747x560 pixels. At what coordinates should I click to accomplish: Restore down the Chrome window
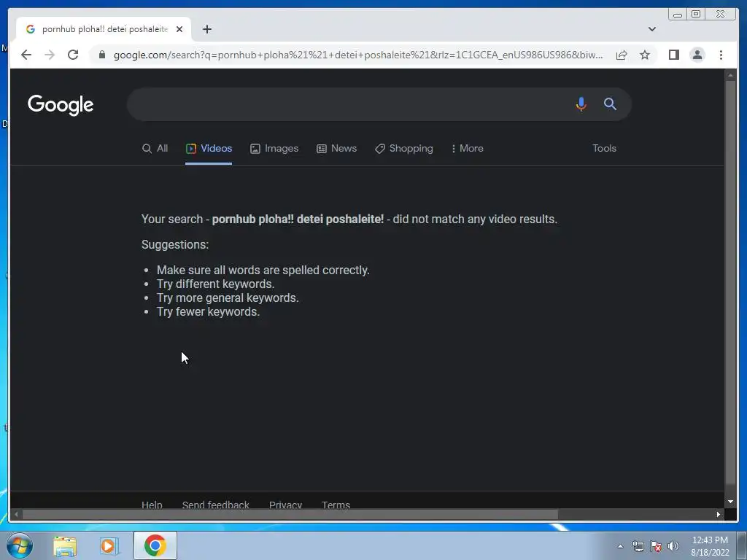coord(696,15)
